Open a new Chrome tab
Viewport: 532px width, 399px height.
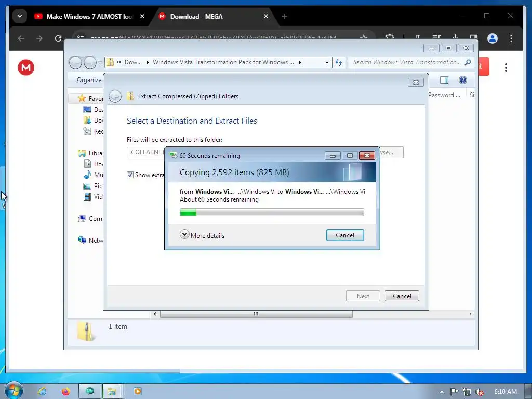point(285,16)
